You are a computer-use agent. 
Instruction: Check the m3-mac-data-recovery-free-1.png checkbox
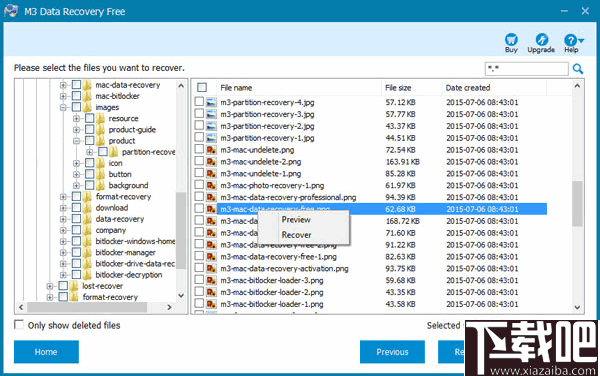click(x=199, y=256)
